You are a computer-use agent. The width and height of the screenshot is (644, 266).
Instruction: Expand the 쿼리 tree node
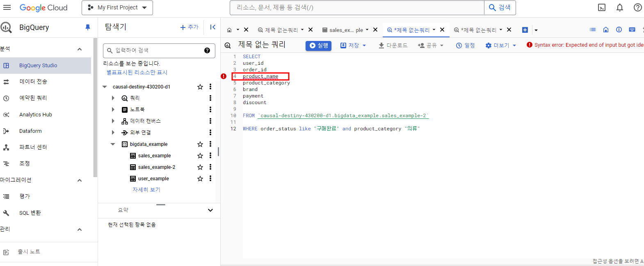[113, 98]
